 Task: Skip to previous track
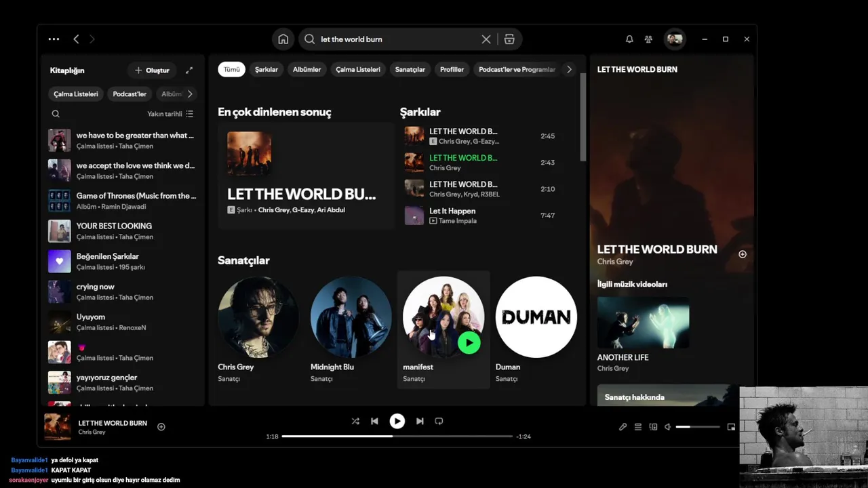(x=374, y=421)
